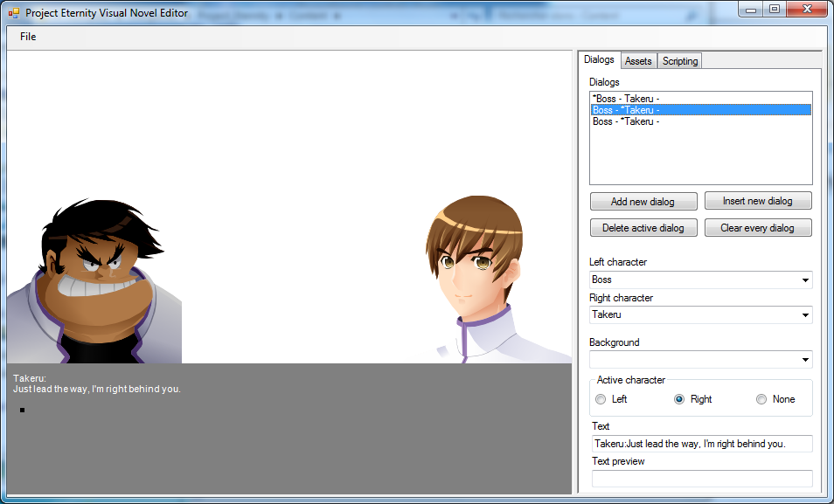Set active character to Left
The width and height of the screenshot is (834, 504).
601,399
